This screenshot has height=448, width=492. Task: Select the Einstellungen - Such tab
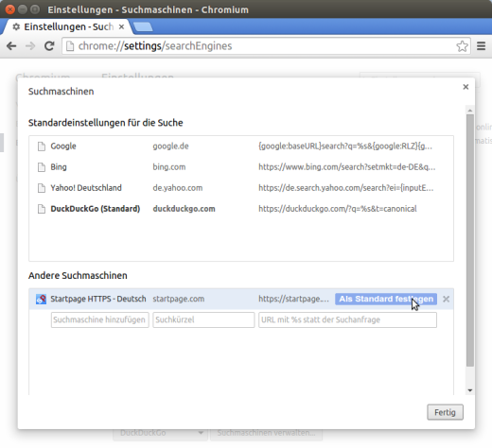pos(68,26)
